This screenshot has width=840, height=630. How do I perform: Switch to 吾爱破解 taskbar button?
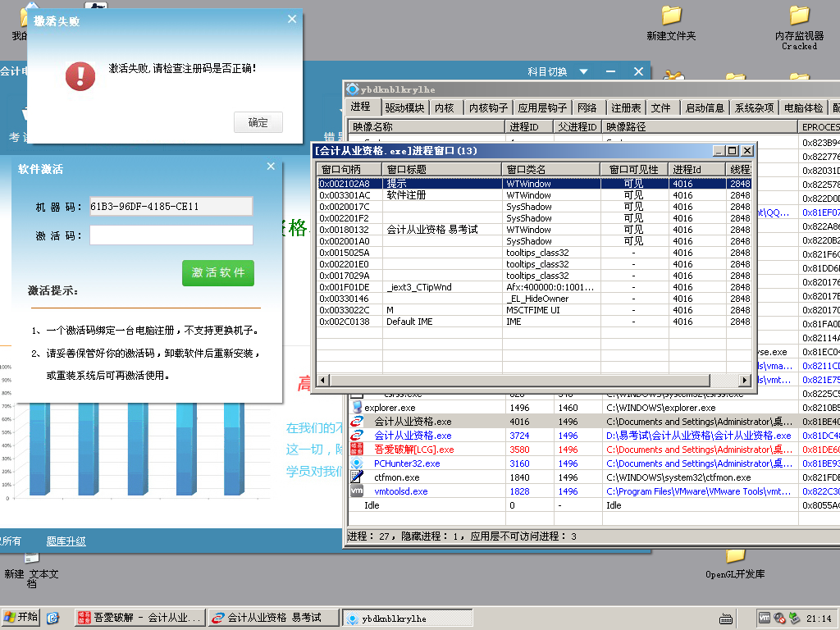[x=139, y=618]
